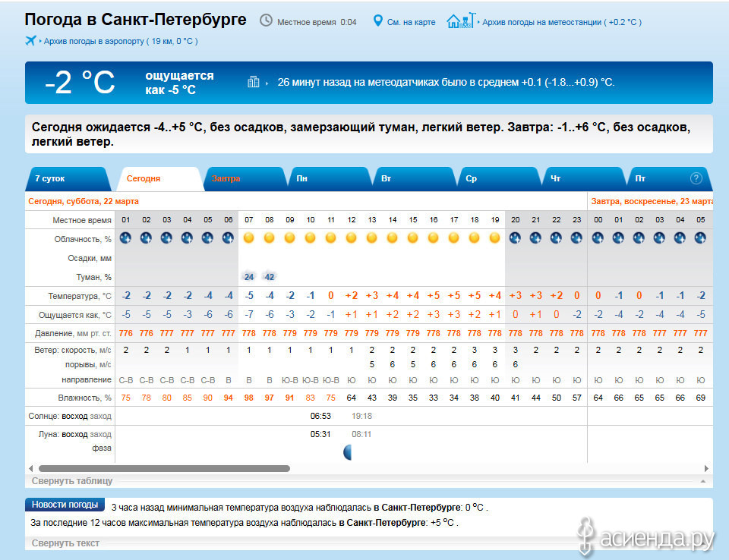729x560 pixels.
Task: Click the night icon for tomorrow hour 00
Action: 598,238
